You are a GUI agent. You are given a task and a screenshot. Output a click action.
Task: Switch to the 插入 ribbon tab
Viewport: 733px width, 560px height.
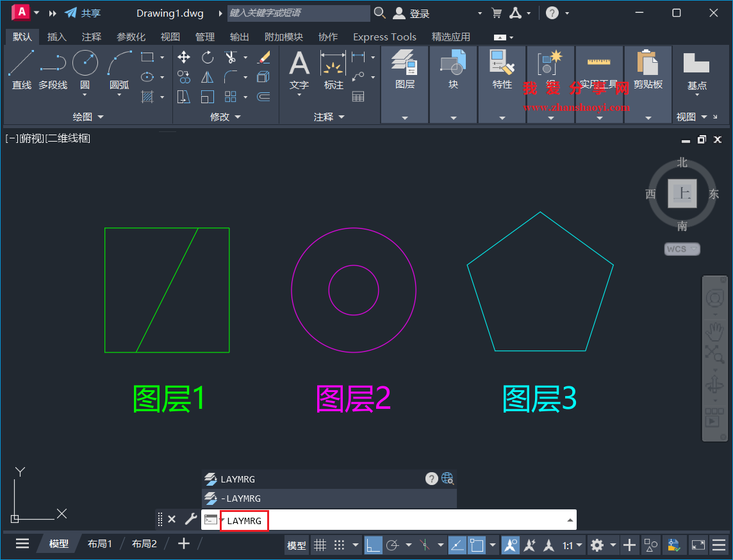click(56, 37)
